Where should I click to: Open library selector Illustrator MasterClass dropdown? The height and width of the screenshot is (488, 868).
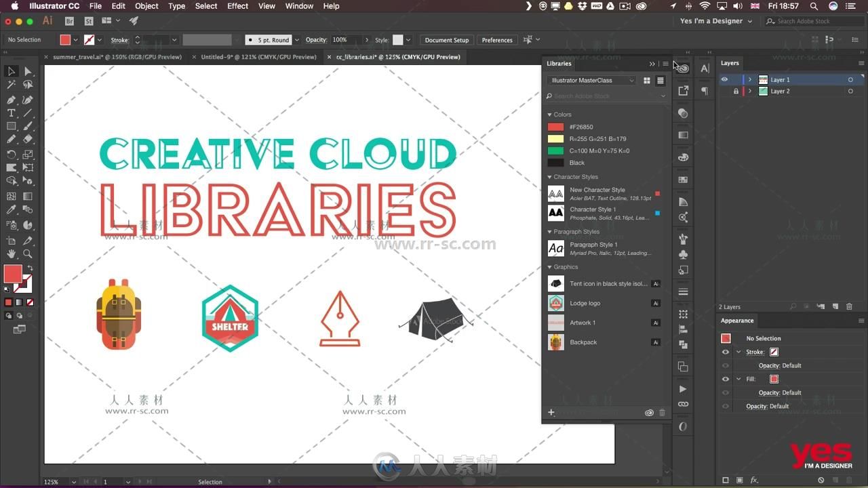coord(591,81)
